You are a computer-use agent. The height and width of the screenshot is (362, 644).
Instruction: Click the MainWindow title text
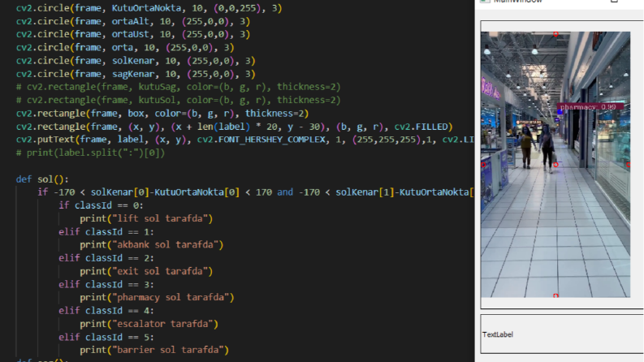[517, 2]
